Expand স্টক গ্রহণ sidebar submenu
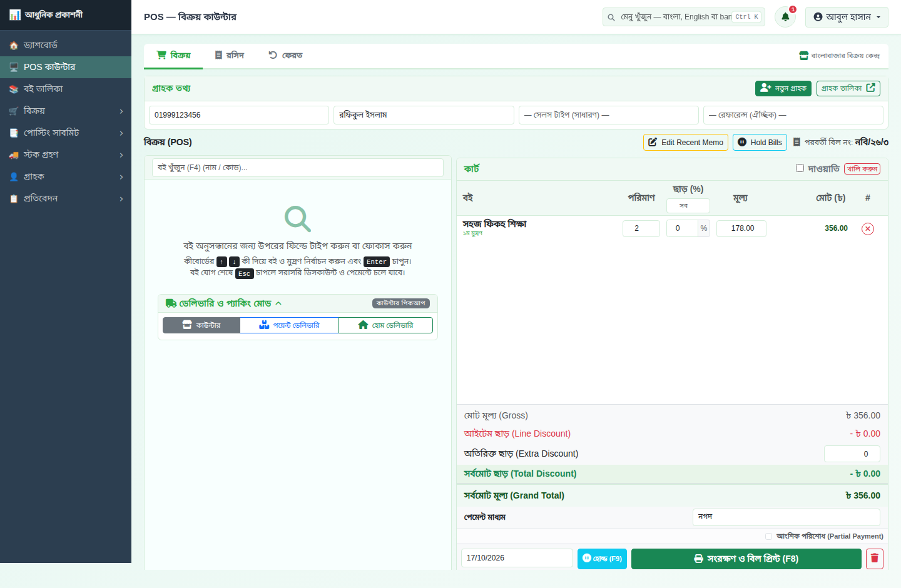Screen dimensions: 901x588 tap(66, 155)
